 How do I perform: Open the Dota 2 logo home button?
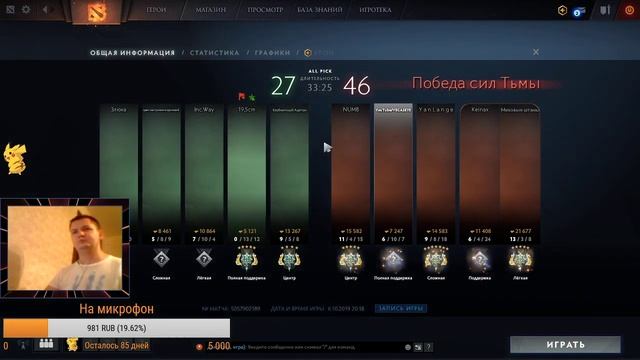97,12
